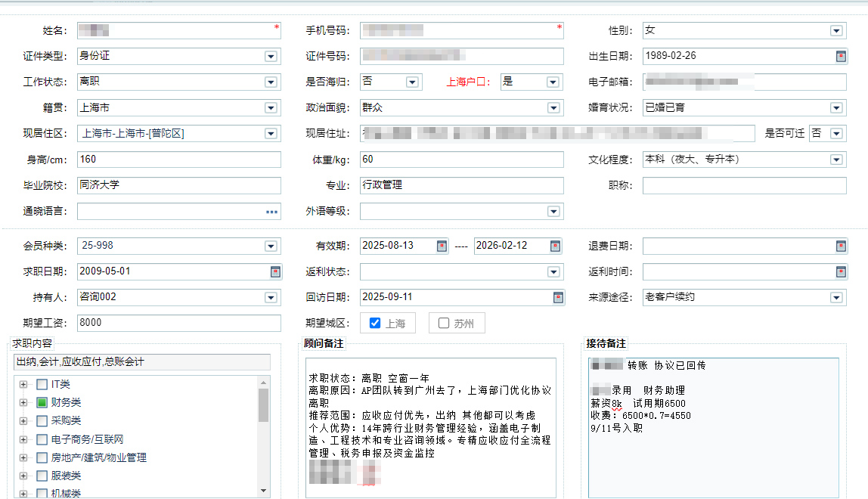Tick the IT类 category checkbox
The width and height of the screenshot is (868, 499).
click(42, 384)
